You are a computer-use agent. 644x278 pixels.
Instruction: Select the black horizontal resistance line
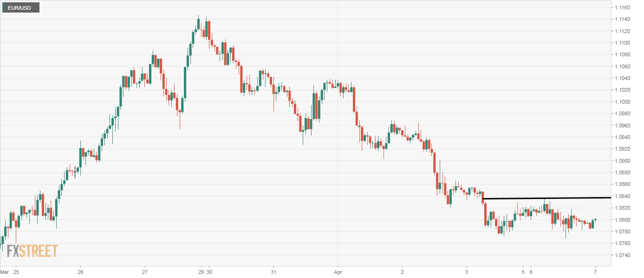click(547, 198)
